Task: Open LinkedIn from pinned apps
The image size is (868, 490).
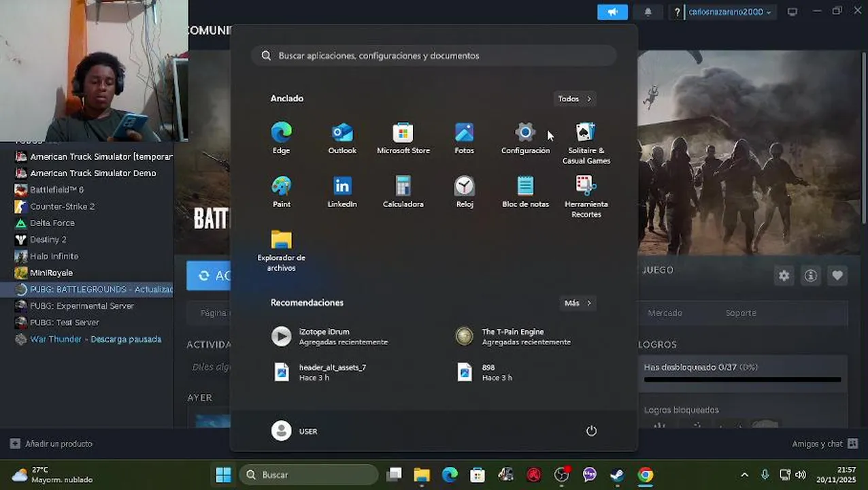Action: (342, 192)
